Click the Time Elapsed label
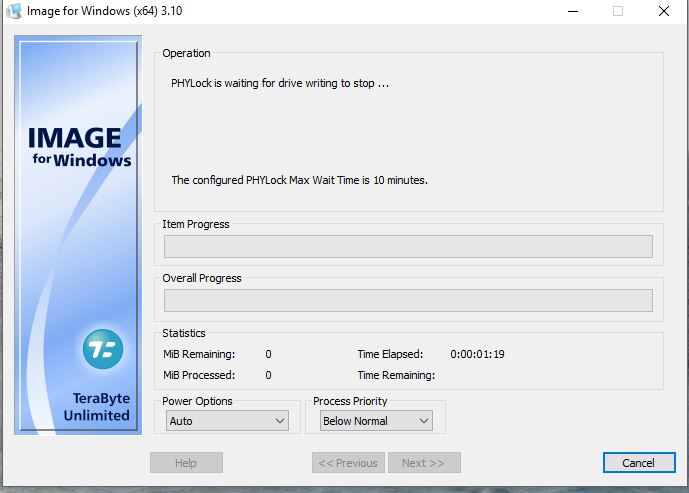Image resolution: width=689 pixels, height=493 pixels. click(390, 354)
